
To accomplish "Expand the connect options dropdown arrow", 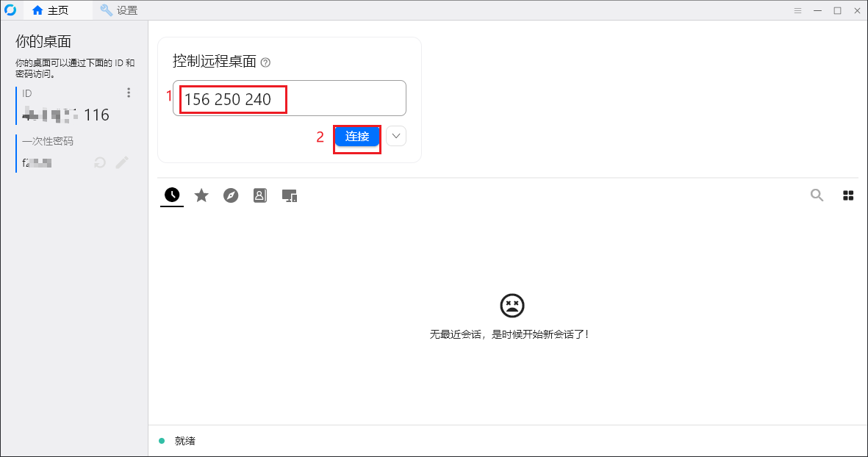I will click(x=395, y=136).
